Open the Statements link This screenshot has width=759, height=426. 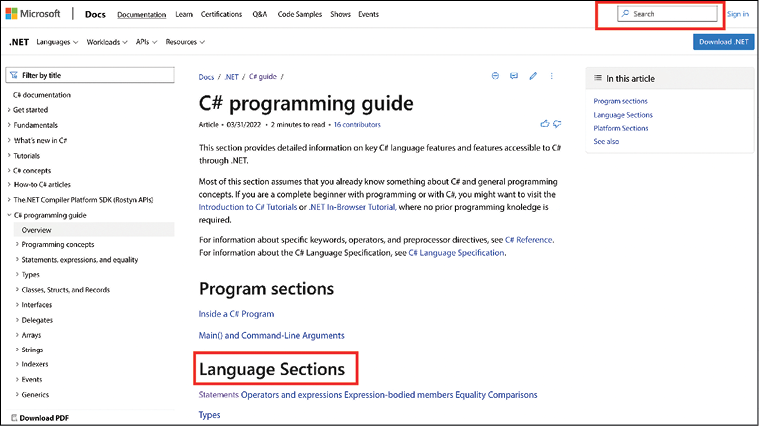tap(219, 395)
